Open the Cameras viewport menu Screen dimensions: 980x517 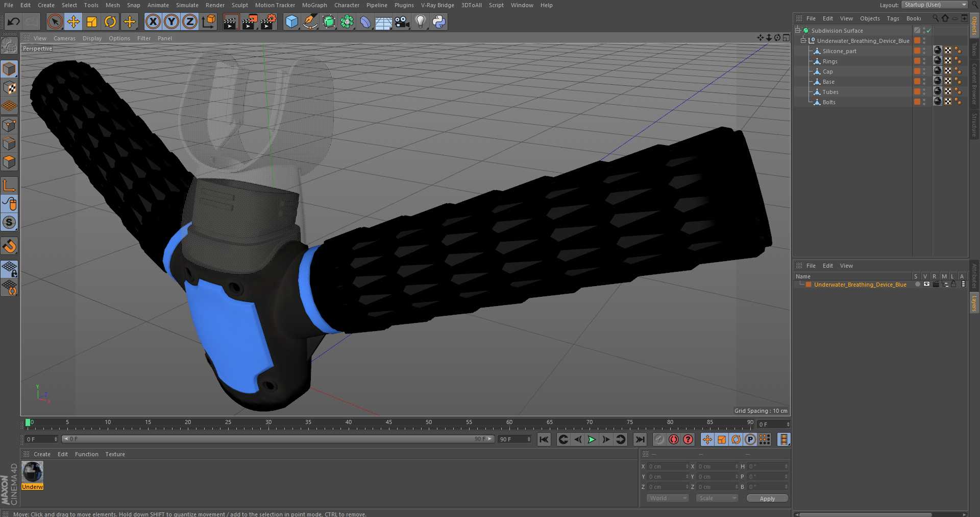[64, 38]
